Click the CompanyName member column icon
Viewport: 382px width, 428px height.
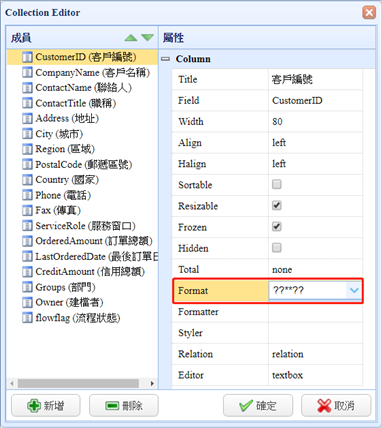tap(27, 72)
